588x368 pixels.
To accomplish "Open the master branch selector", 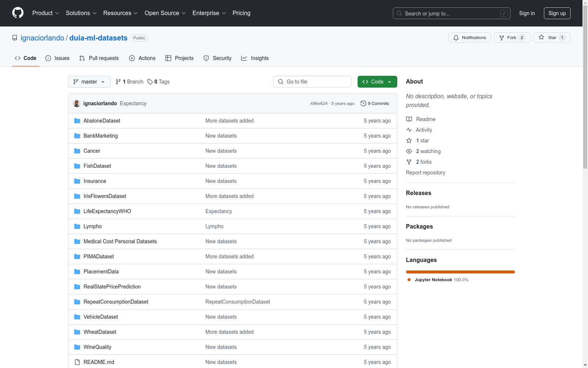I will tap(89, 82).
